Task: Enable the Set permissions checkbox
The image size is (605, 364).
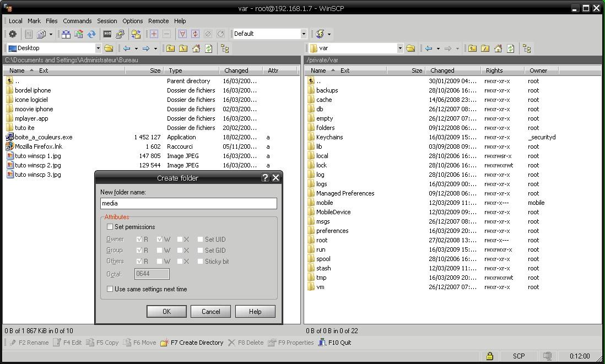Action: (x=110, y=227)
